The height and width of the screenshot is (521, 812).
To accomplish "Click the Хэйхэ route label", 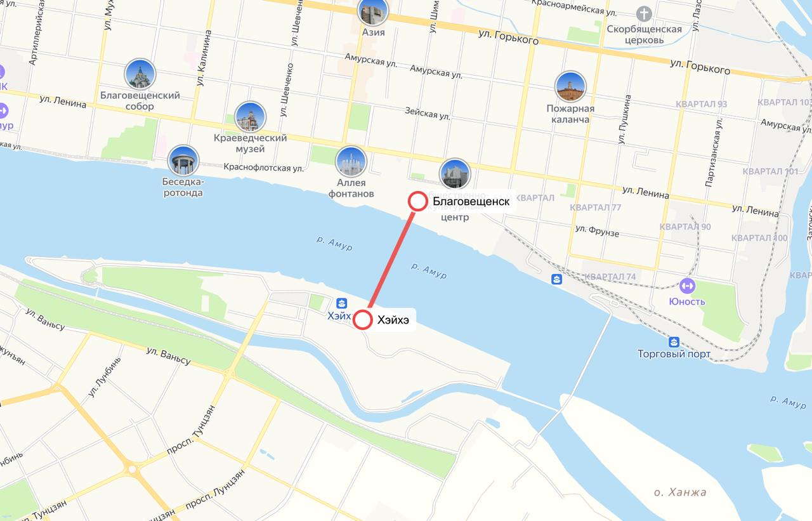I will click(393, 320).
